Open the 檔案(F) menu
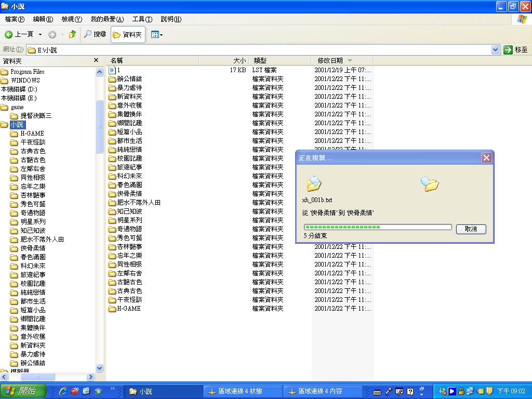 pos(15,19)
